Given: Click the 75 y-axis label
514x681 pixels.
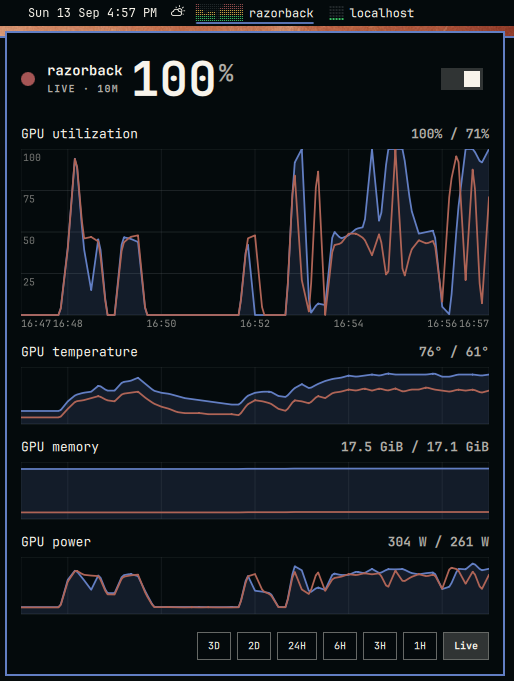Looking at the screenshot, I should click(x=29, y=199).
